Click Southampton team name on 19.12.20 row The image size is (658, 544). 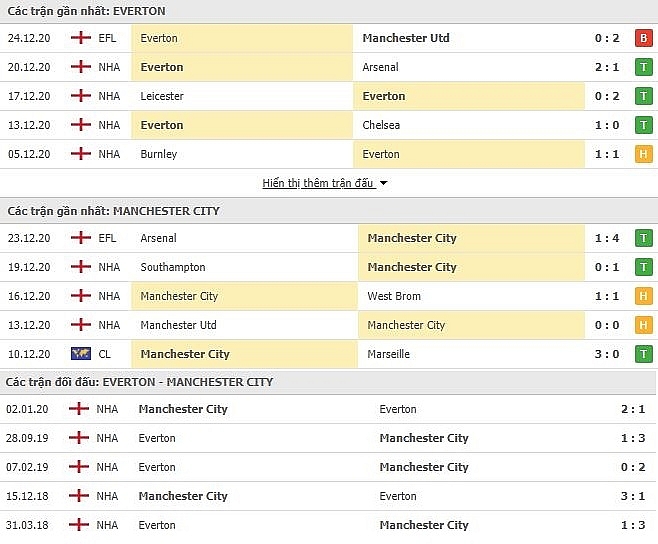pos(173,267)
